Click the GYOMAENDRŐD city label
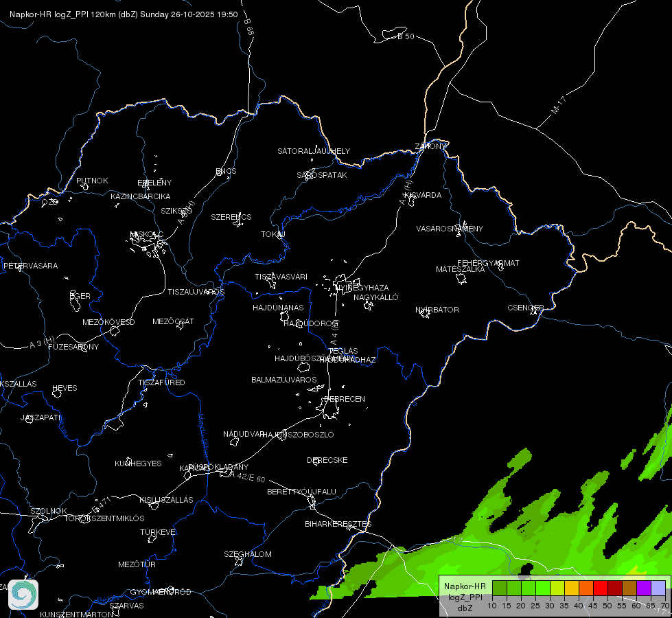Image resolution: width=672 pixels, height=618 pixels. tap(161, 592)
